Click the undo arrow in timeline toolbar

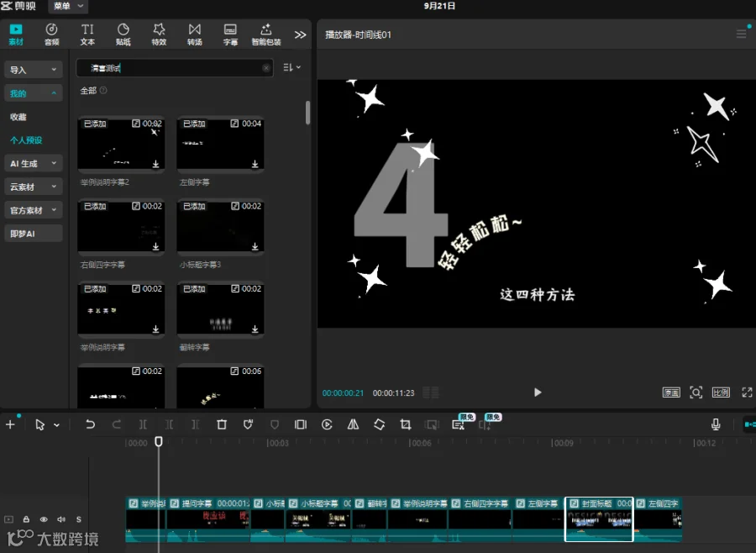90,424
